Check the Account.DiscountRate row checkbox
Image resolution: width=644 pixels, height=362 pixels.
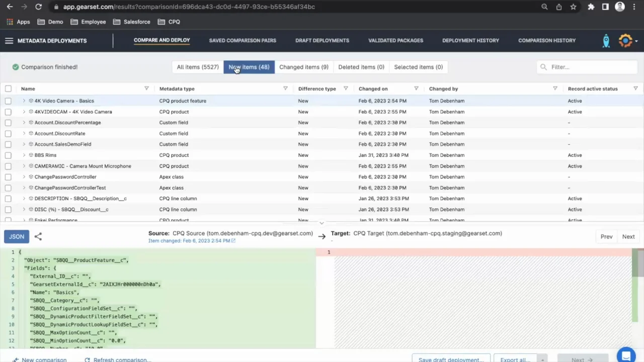click(x=8, y=133)
